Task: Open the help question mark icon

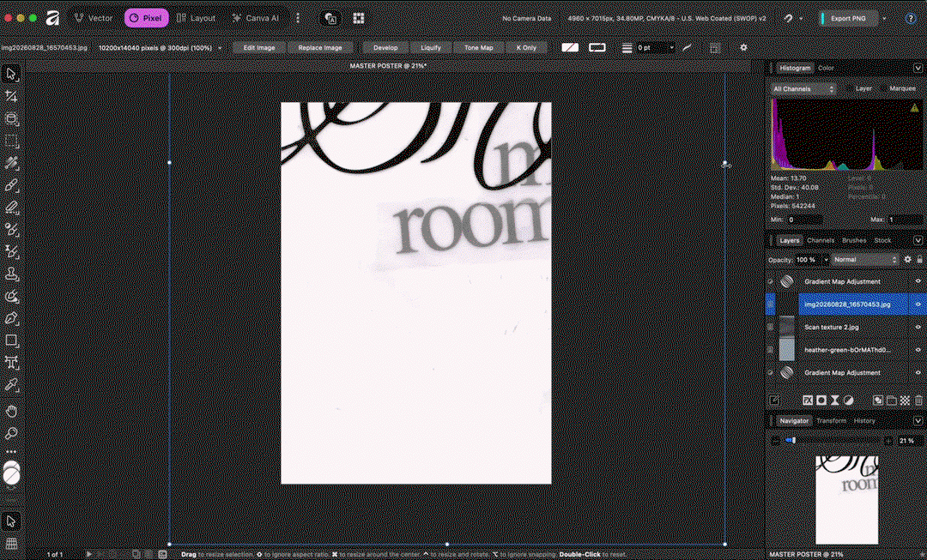Action: (x=911, y=18)
